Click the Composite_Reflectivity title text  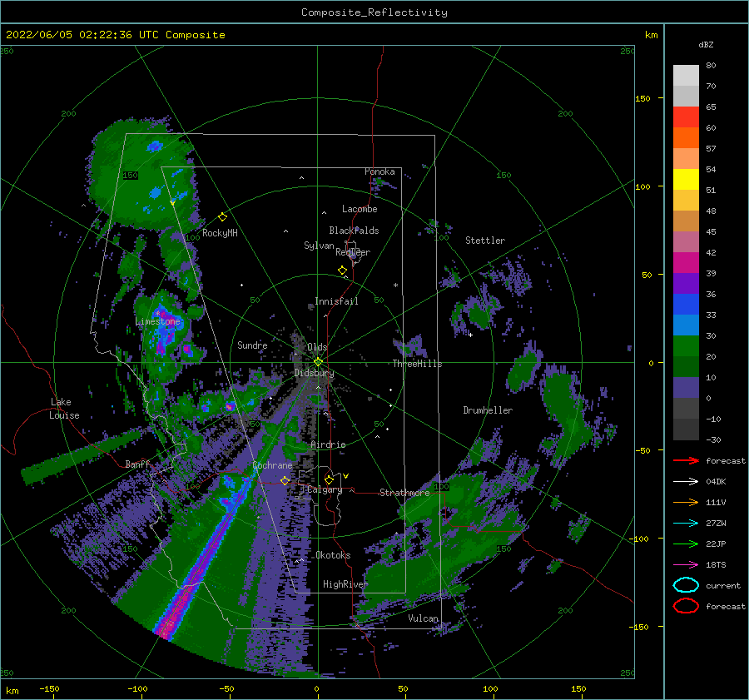point(374,12)
